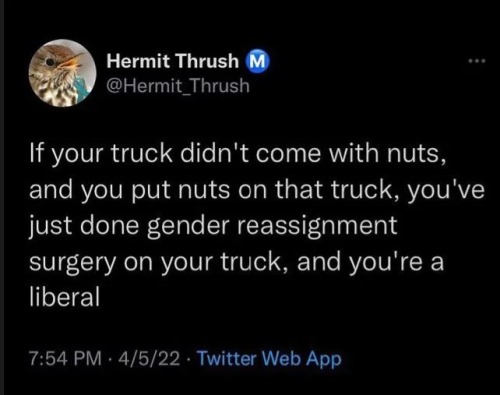Click the word 'Thrush' in display name
The image size is (500, 395).
207,61
